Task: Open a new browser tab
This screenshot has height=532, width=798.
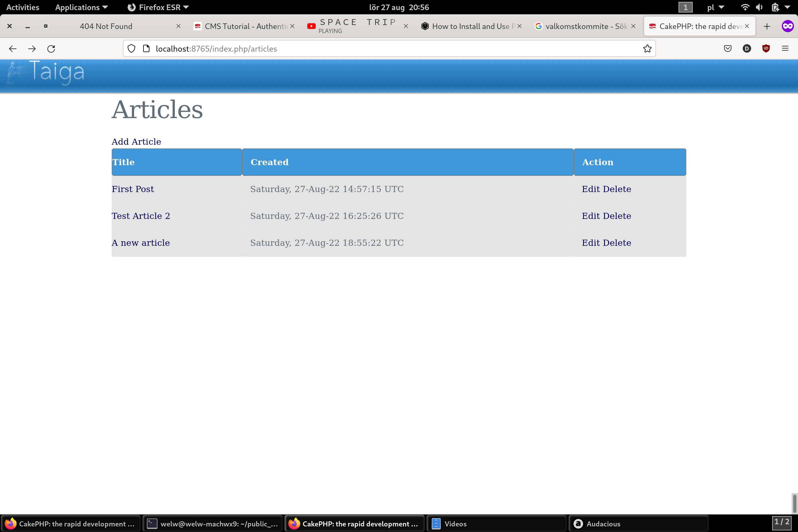Action: click(x=767, y=26)
